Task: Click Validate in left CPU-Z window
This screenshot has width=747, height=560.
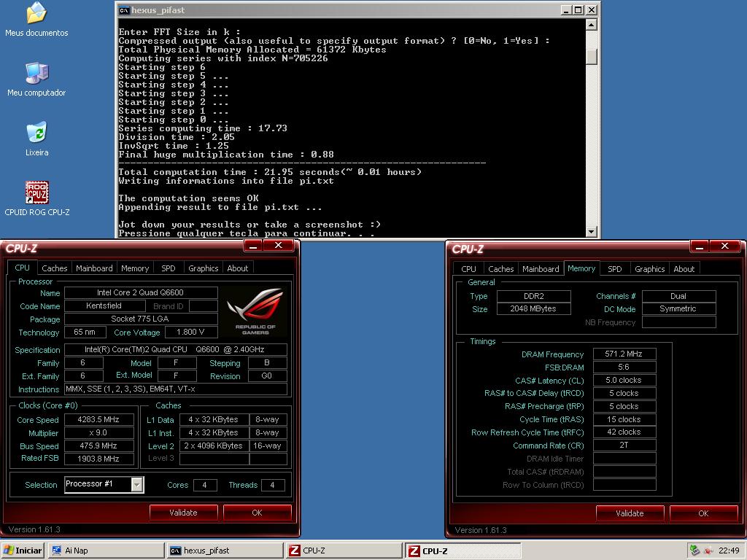Action: 183,513
